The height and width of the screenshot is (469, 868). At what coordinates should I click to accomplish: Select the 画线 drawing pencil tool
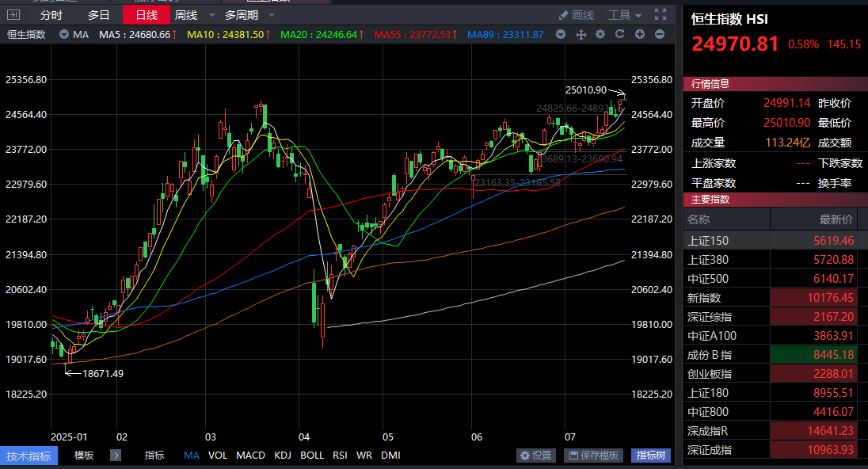(x=576, y=15)
